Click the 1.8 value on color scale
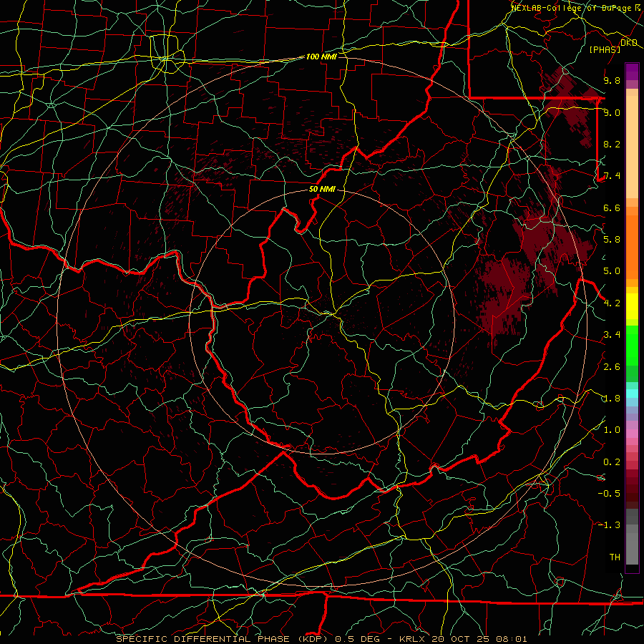 [612, 399]
